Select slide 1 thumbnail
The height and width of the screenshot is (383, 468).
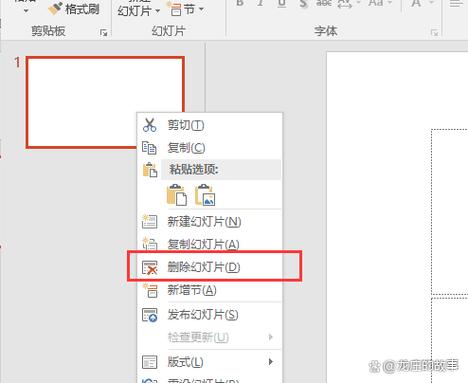tap(105, 102)
